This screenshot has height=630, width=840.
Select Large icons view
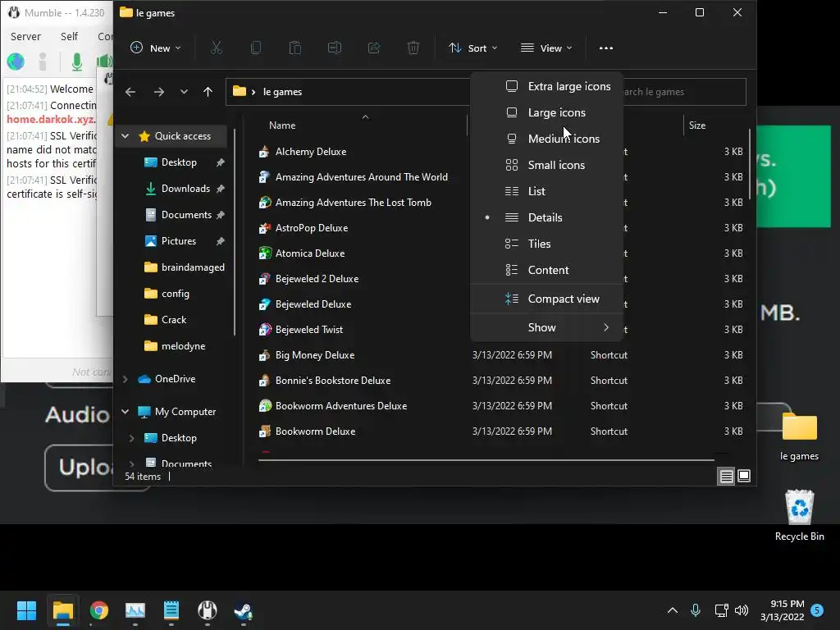pos(547,112)
